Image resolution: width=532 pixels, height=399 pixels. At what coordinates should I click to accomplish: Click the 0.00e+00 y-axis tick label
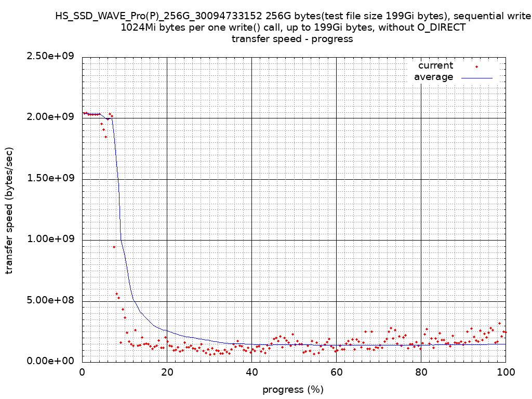click(x=51, y=361)
